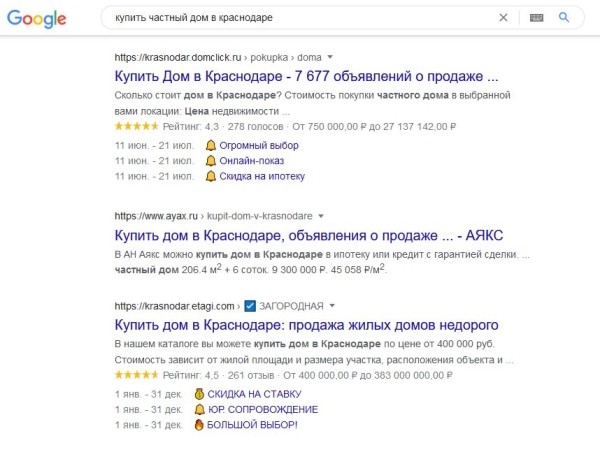Click the star rating of the domclick result
600x452 pixels.
pyautogui.click(x=136, y=126)
